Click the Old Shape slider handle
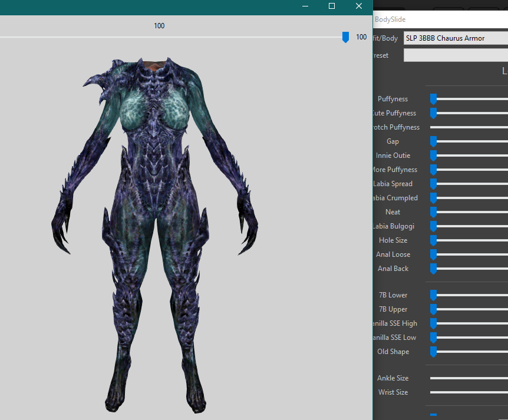Viewport: 508px width, 420px height. click(x=434, y=352)
